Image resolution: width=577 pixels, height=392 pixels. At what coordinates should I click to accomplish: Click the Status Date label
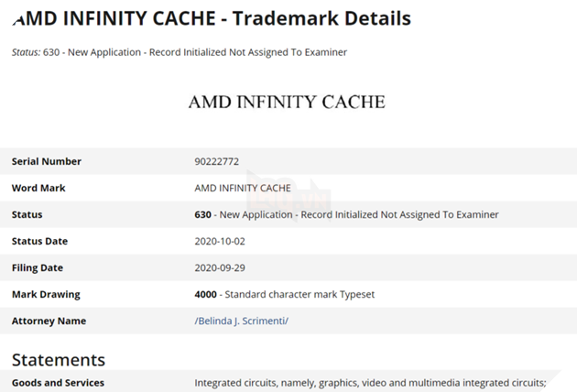pos(39,241)
